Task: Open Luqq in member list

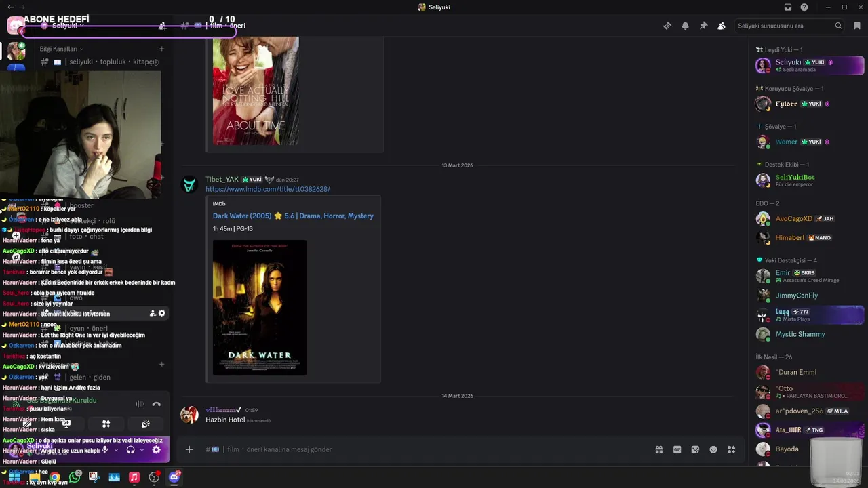Action: [809, 315]
